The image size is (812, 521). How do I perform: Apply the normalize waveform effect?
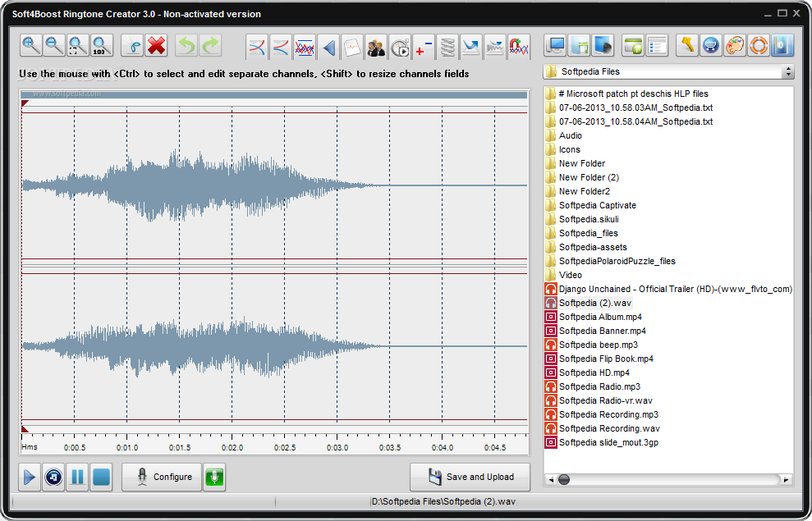(x=305, y=47)
